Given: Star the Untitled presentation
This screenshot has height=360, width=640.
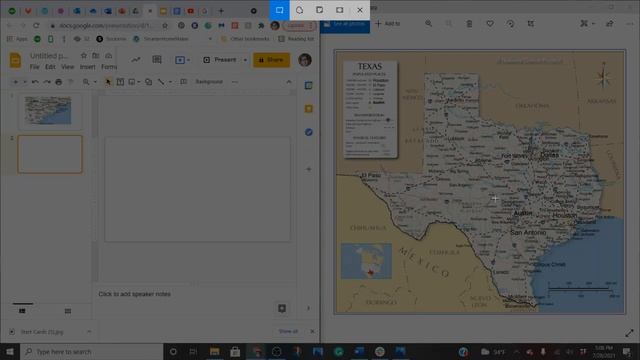Looking at the screenshot, I should pyautogui.click(x=84, y=56).
